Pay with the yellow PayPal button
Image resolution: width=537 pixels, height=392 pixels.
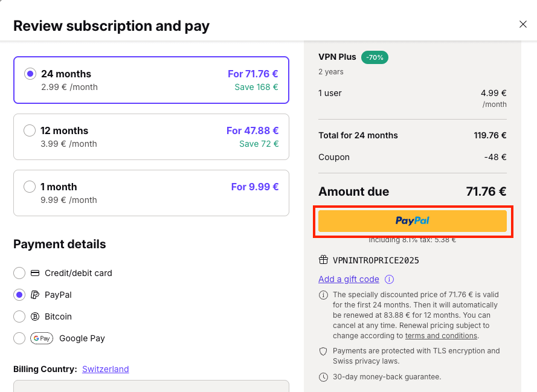point(413,221)
